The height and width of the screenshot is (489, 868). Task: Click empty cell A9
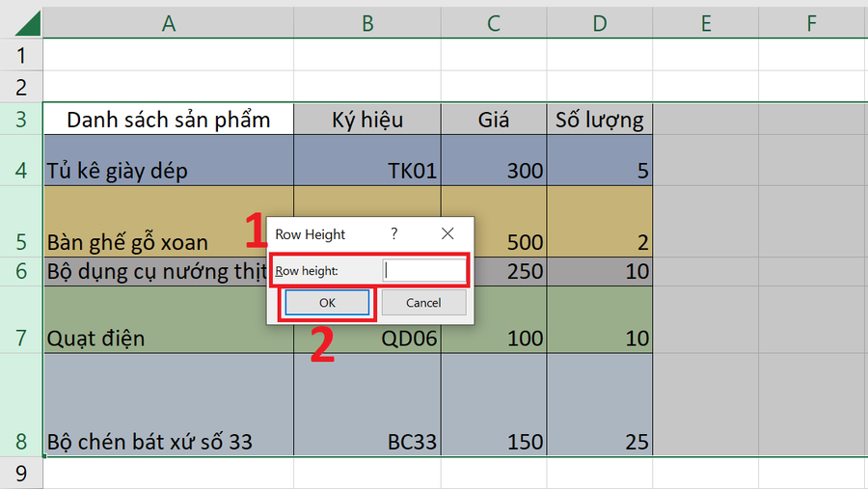point(168,473)
